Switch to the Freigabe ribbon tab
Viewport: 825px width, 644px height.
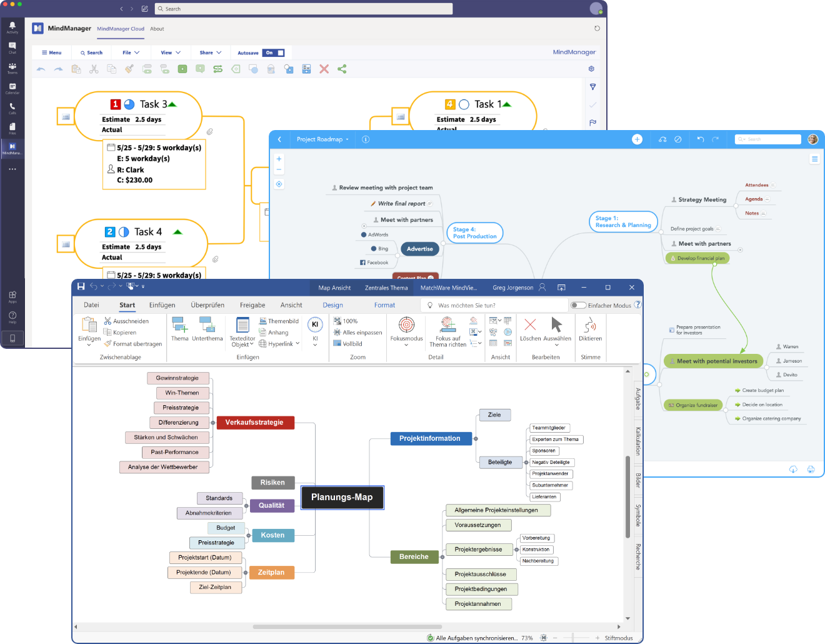point(252,305)
